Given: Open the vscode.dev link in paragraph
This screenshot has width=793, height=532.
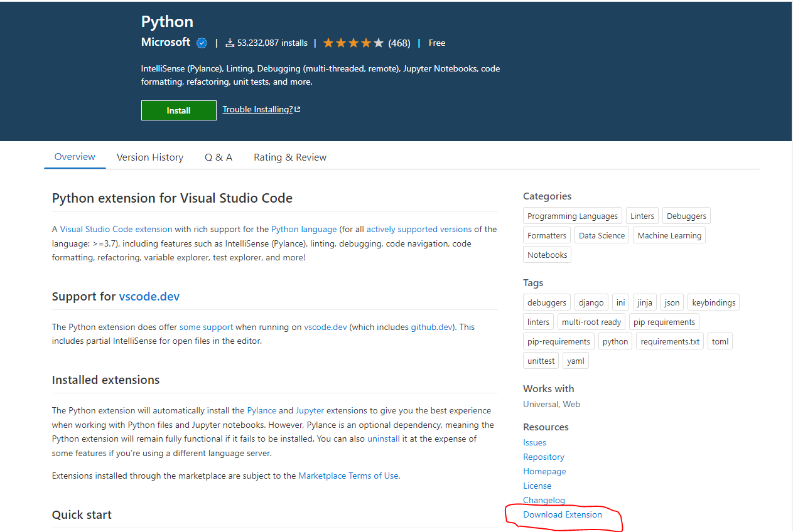Looking at the screenshot, I should click(325, 327).
